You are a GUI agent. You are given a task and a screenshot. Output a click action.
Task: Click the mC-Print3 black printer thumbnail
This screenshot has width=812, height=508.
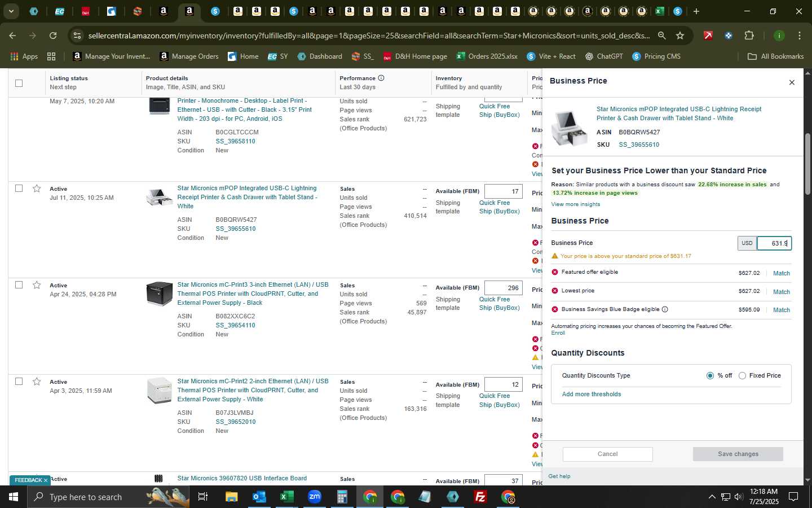[159, 294]
